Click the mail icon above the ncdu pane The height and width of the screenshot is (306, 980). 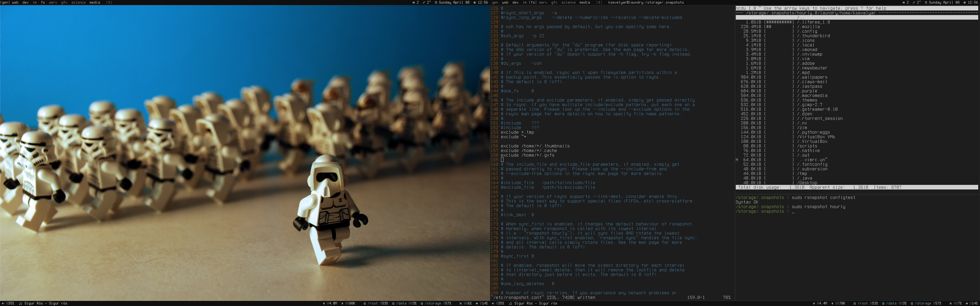pyautogui.click(x=903, y=2)
